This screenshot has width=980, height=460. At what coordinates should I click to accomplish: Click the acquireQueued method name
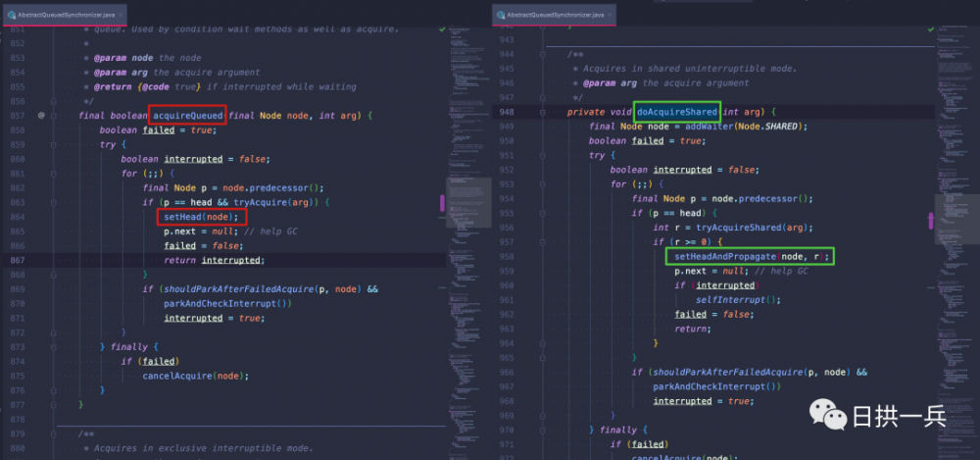coord(188,115)
